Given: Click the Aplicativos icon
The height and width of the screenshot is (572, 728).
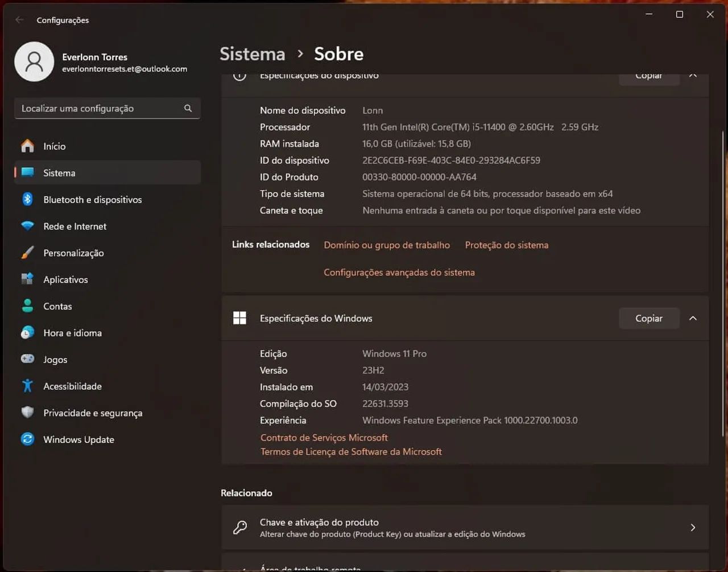Looking at the screenshot, I should (27, 279).
